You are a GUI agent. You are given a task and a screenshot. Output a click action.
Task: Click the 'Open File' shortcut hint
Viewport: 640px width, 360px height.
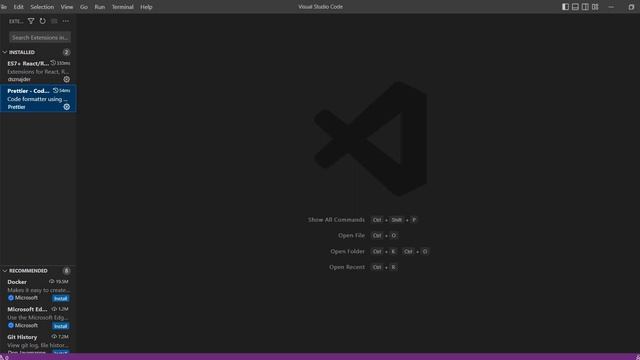tap(351, 236)
